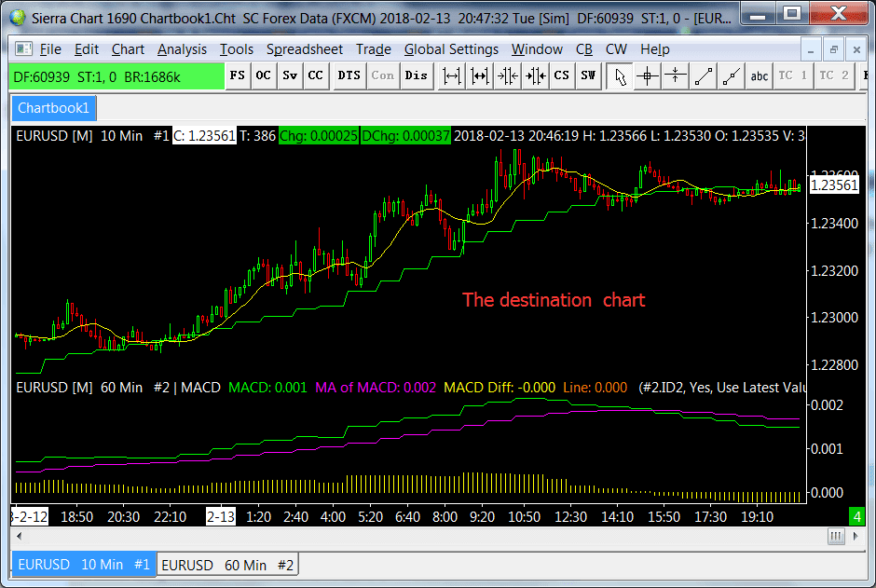Enable connection with the Con button
The width and height of the screenshot is (876, 588).
(384, 76)
